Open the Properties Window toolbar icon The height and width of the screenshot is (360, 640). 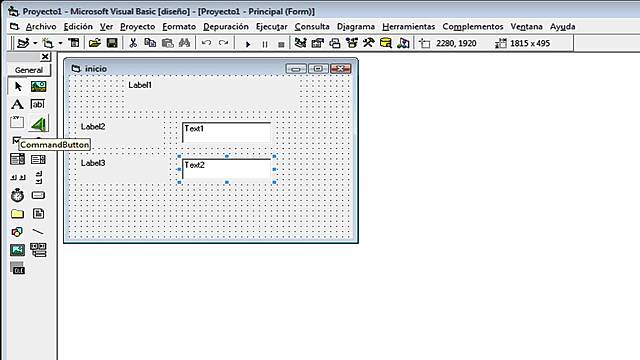point(318,43)
